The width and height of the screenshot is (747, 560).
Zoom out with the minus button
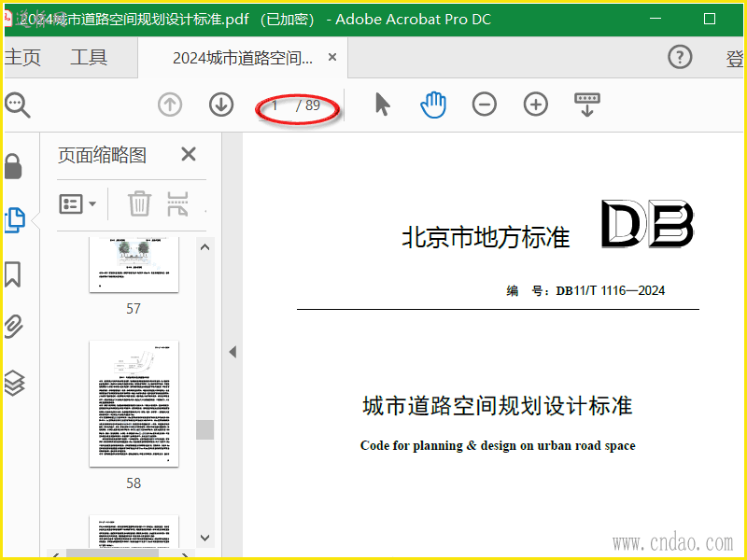(485, 105)
